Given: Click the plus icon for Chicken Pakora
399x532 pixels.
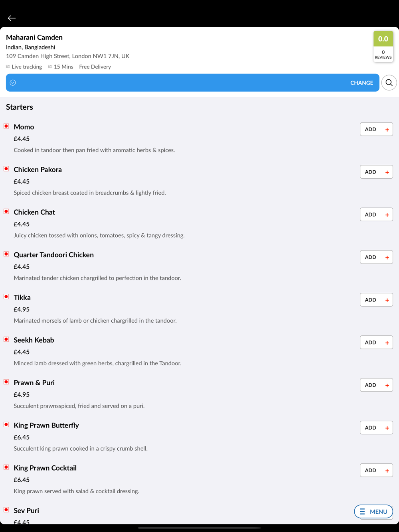Looking at the screenshot, I should [387, 172].
